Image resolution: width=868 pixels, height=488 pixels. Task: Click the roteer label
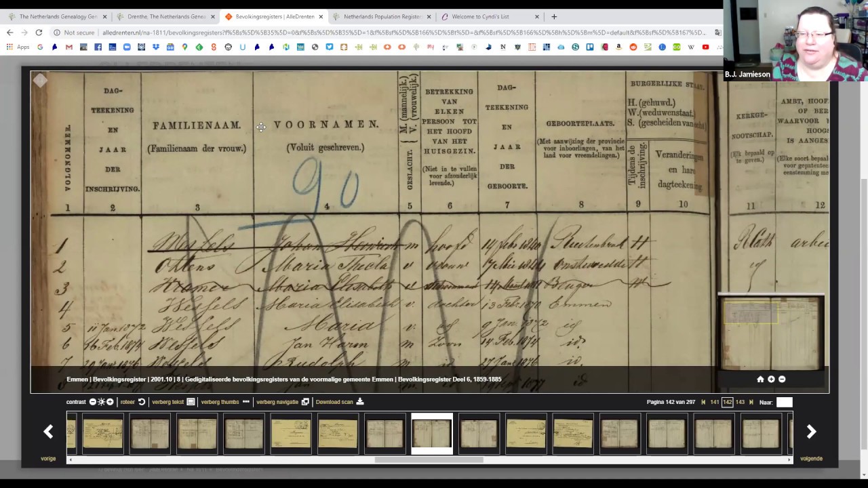tap(127, 402)
